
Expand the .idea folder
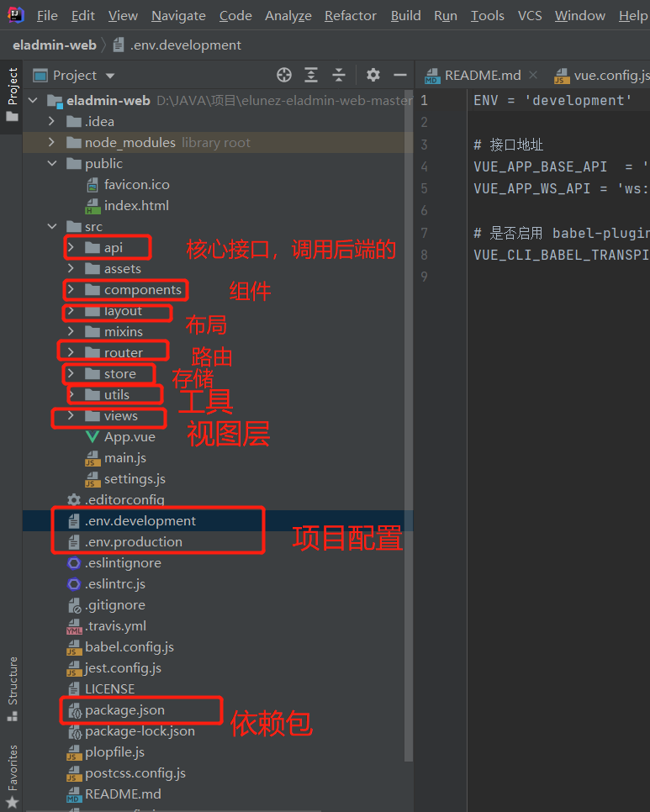click(x=51, y=121)
